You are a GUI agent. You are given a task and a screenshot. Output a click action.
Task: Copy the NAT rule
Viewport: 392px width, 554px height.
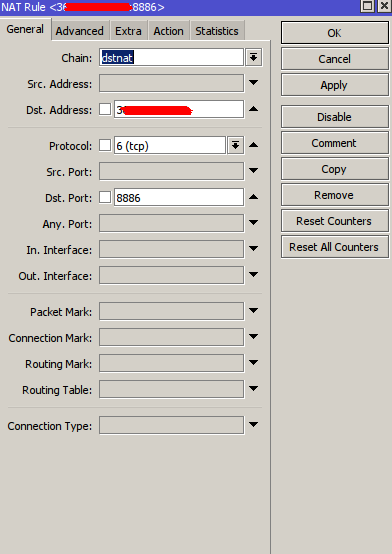[335, 169]
